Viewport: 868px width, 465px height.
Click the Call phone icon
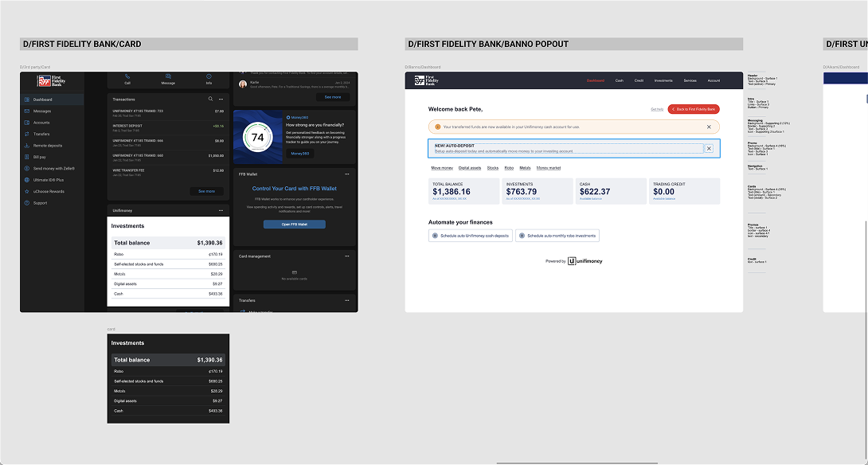click(x=127, y=76)
